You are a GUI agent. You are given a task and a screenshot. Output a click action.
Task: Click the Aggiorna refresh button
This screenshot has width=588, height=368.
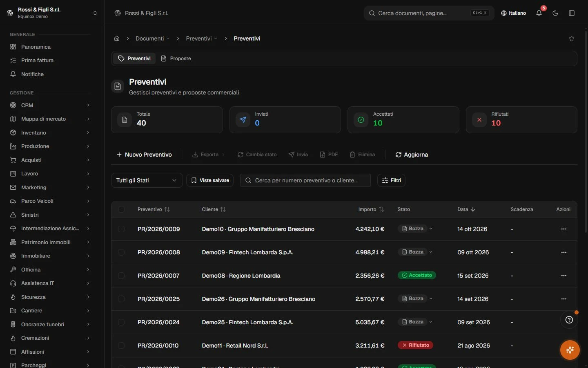point(412,155)
